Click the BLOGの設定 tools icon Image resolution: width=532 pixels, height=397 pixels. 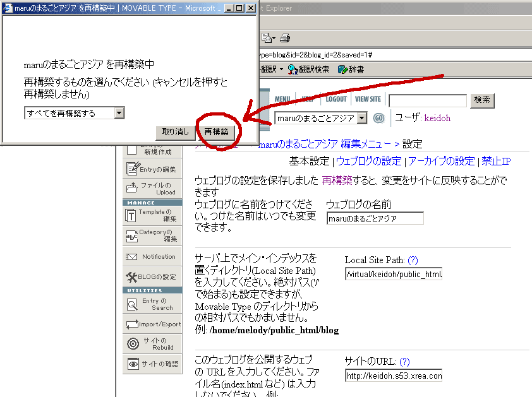coord(131,277)
